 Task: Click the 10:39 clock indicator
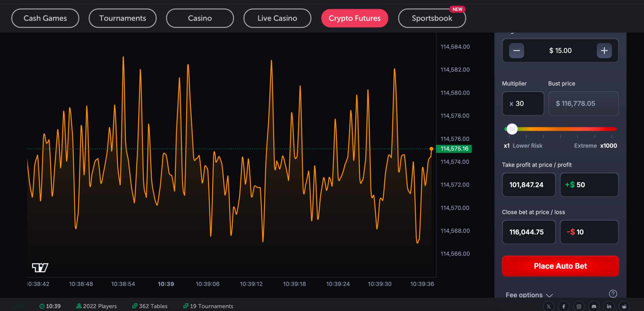50,306
